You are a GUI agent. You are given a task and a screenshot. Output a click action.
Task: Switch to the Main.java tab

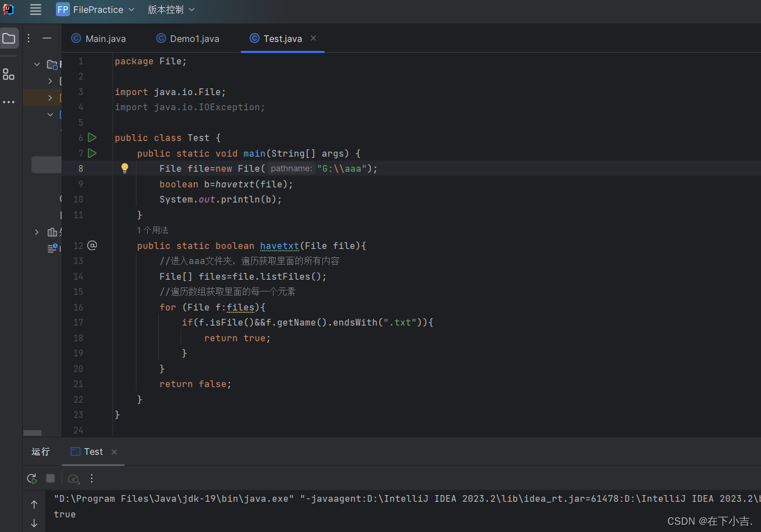98,39
